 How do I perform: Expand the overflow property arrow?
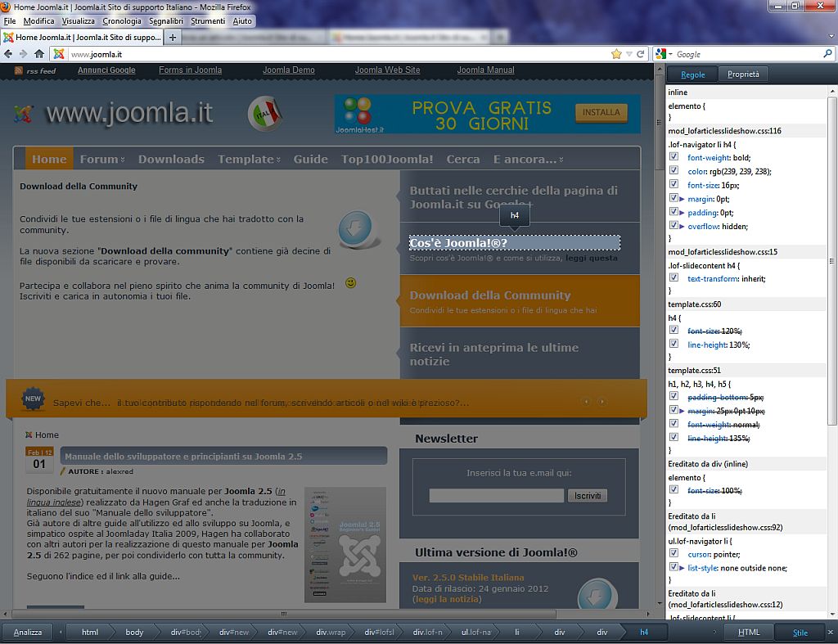(x=682, y=227)
